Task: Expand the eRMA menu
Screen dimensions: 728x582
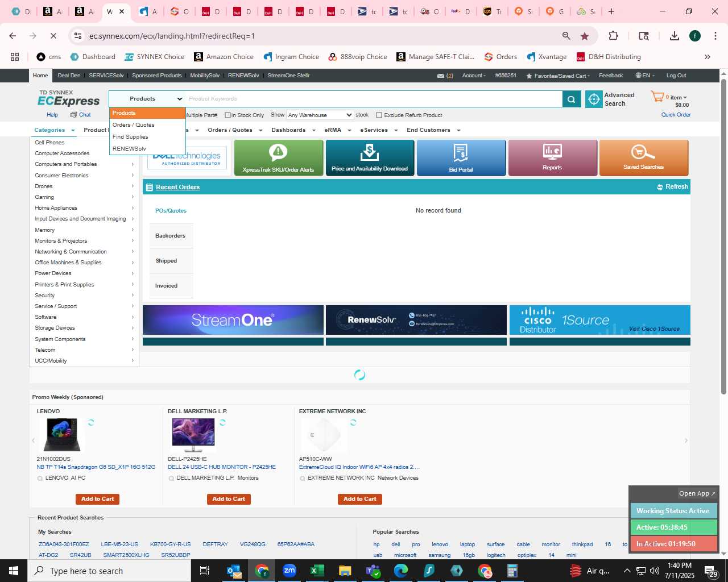Action: pyautogui.click(x=338, y=130)
